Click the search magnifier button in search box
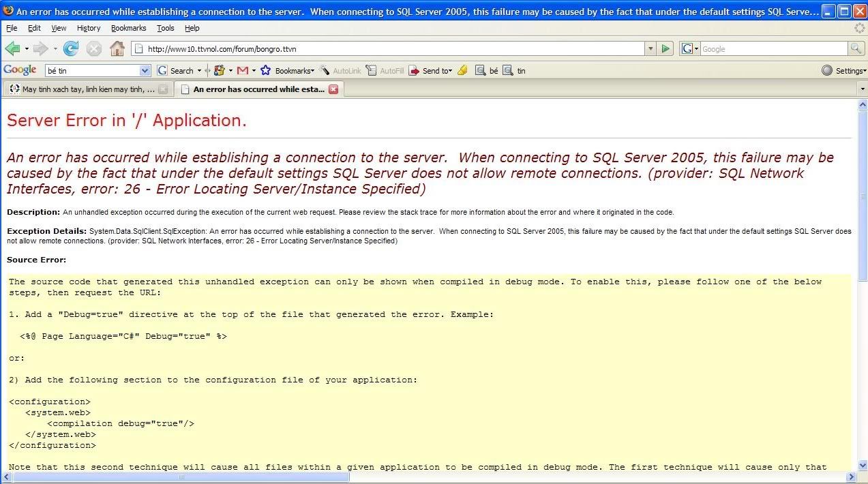 856,48
